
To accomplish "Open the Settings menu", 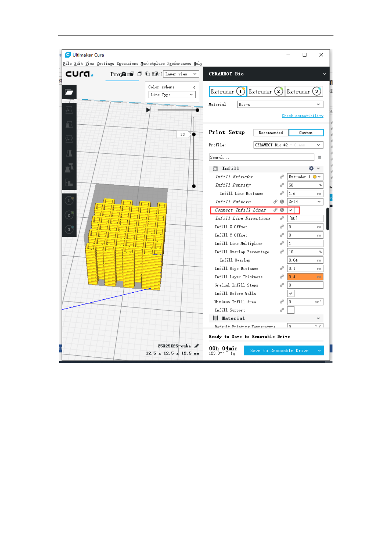I will [105, 63].
